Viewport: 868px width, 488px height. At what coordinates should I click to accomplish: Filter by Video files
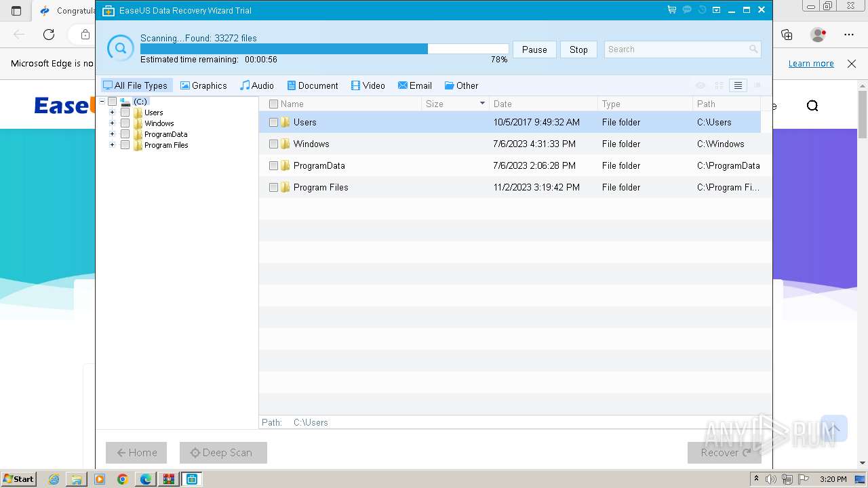[368, 85]
